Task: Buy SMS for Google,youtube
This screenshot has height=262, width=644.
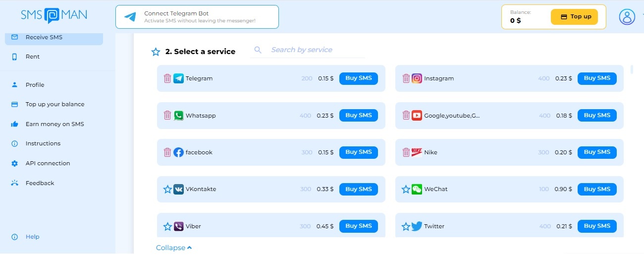Action: click(x=597, y=115)
